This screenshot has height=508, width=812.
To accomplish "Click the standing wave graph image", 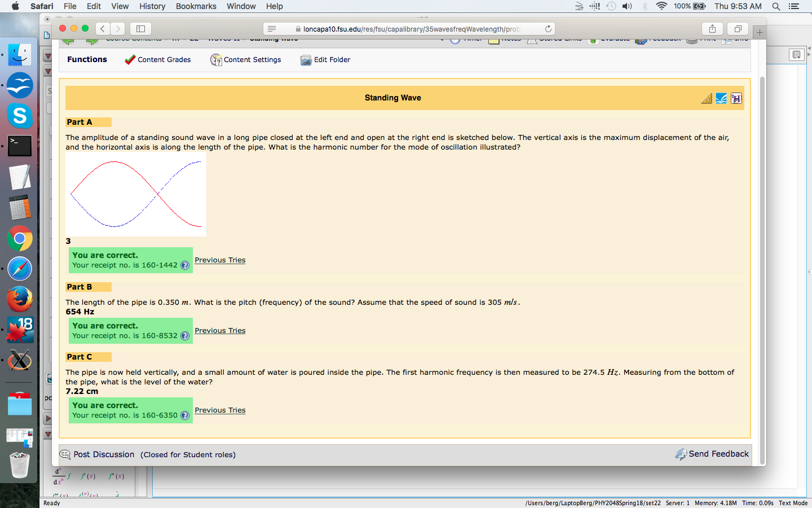I will (136, 195).
